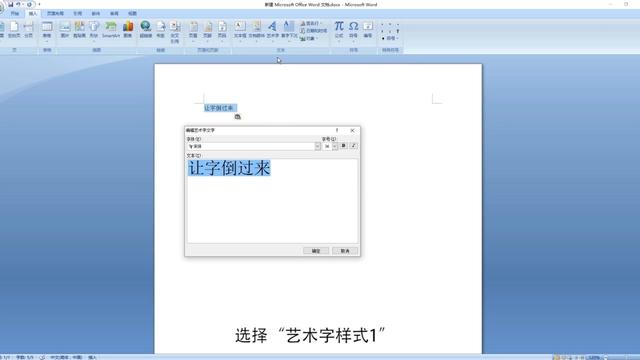Insert a SmartArt graphic

point(111,30)
